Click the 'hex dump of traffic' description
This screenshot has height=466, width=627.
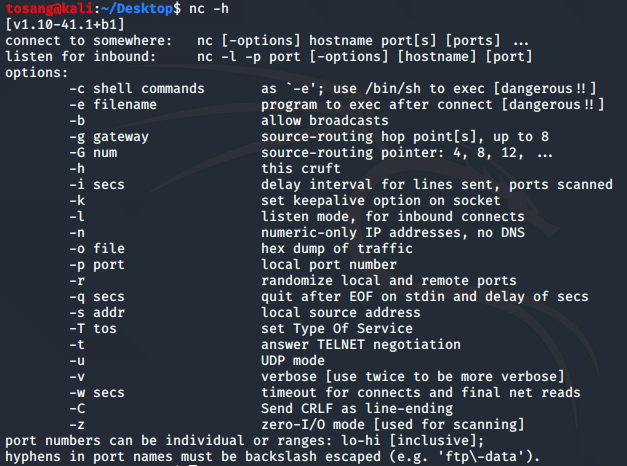tap(337, 248)
